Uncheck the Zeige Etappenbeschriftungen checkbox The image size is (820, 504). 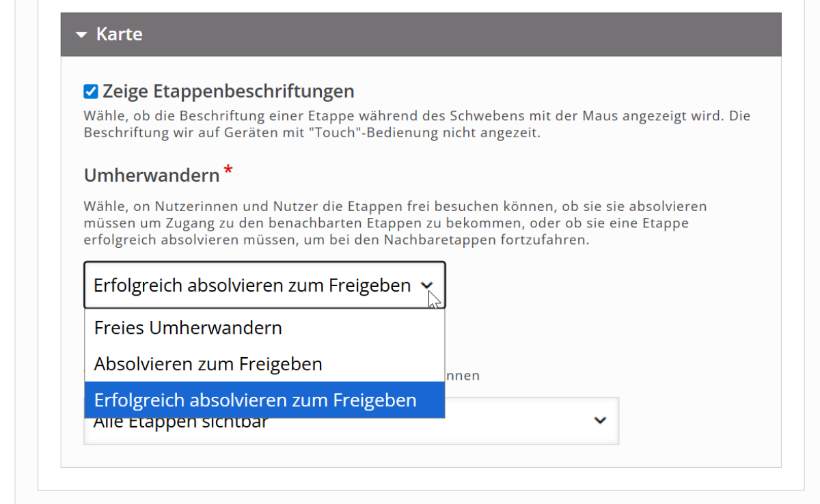click(x=90, y=92)
